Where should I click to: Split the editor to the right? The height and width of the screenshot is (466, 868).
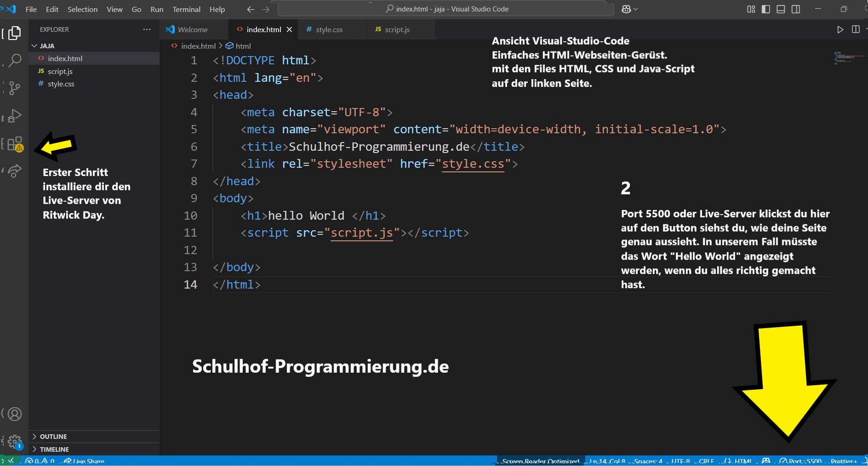click(856, 29)
